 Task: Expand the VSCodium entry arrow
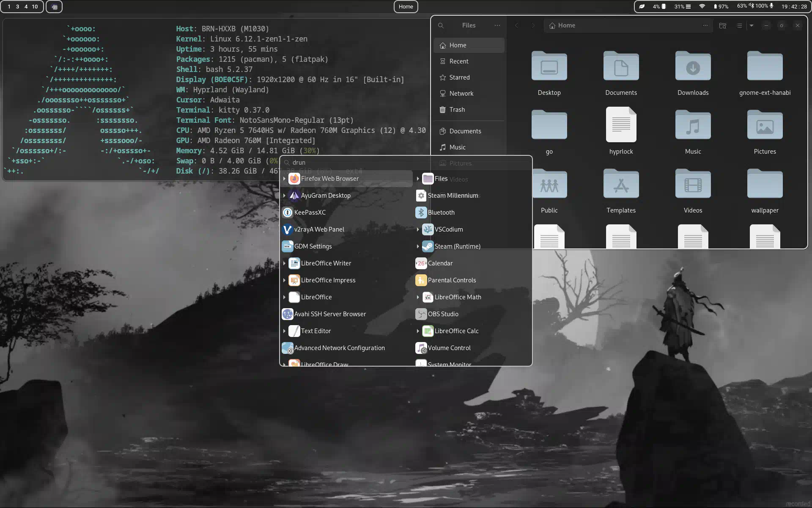418,229
